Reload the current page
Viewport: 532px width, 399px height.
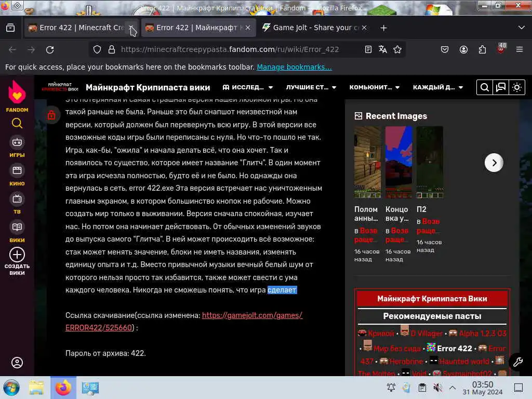click(50, 49)
